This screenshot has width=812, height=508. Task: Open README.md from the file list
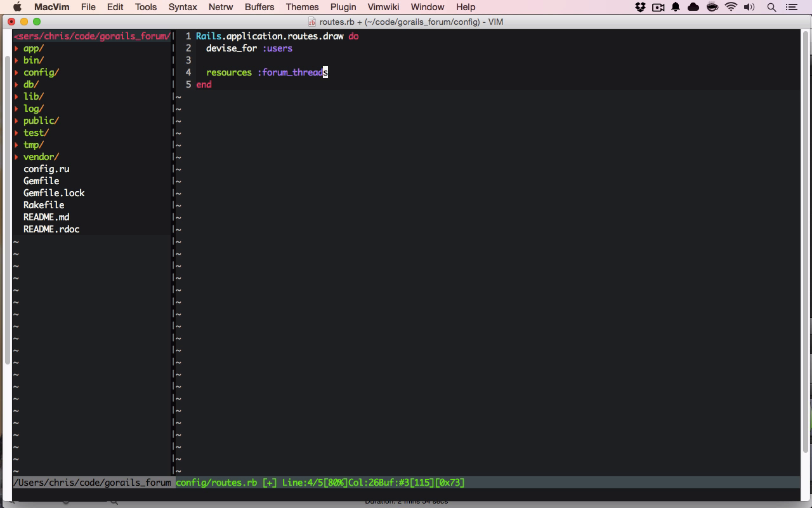click(x=46, y=217)
